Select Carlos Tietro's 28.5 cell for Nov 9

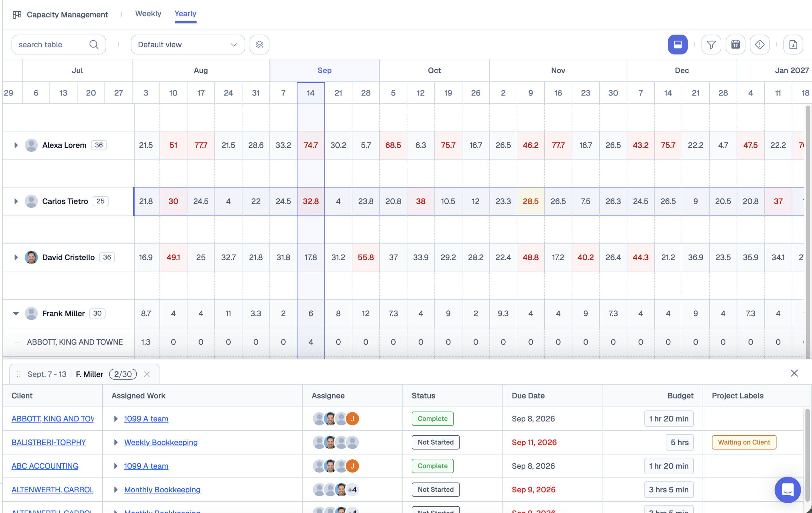click(530, 201)
